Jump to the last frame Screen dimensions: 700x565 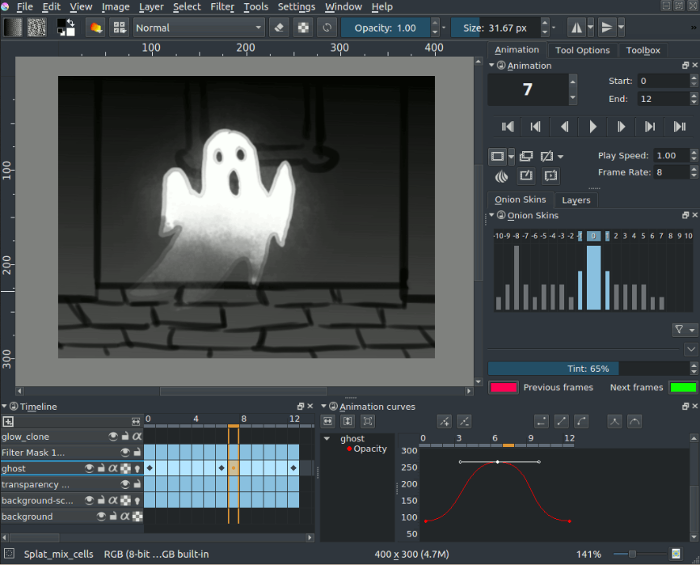[x=679, y=126]
